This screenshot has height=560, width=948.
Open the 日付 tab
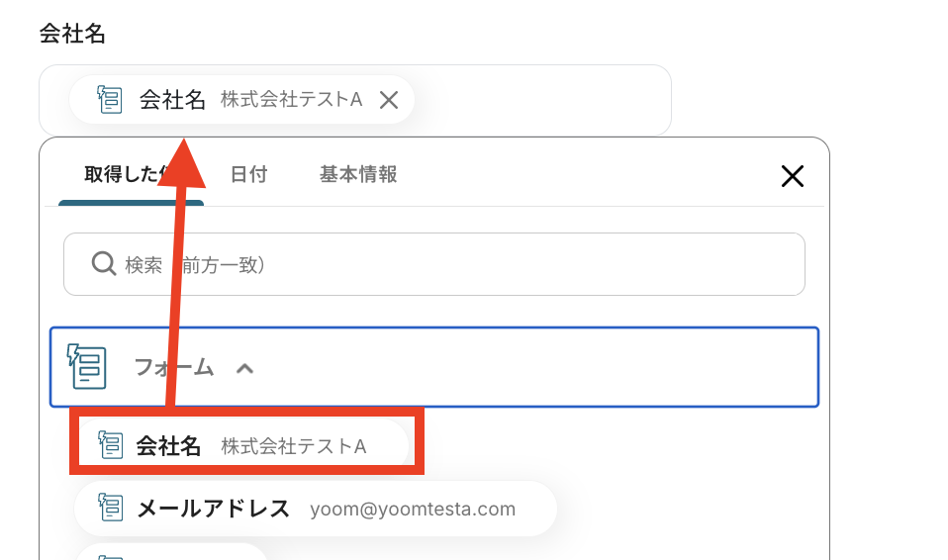point(248,175)
